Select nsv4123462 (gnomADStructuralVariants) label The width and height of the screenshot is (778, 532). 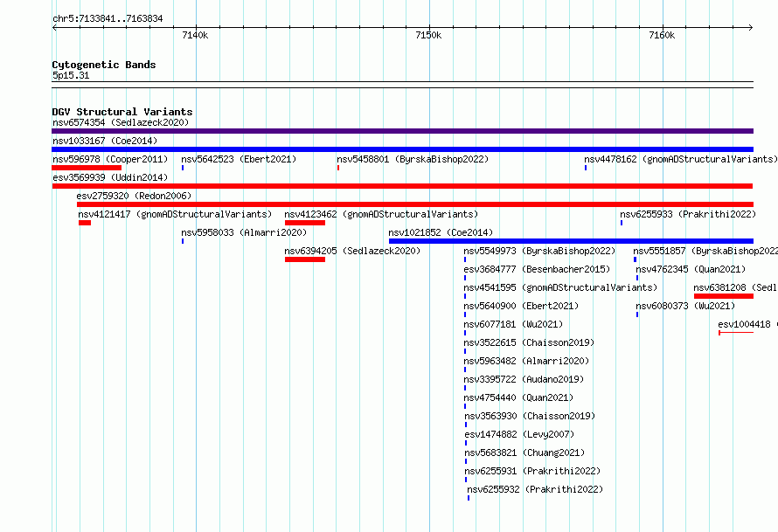pos(381,214)
